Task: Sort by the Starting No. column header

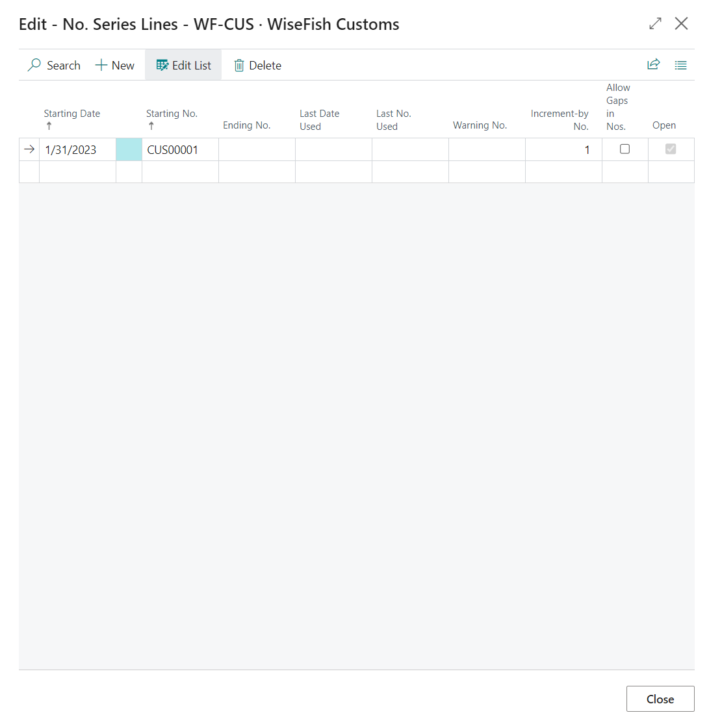Action: [172, 114]
